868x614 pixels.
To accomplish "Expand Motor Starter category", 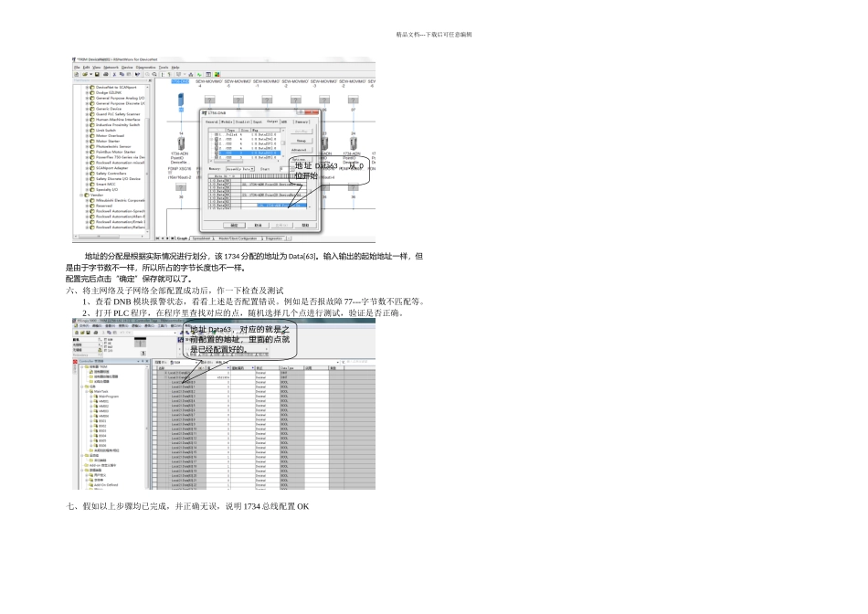I will point(87,142).
